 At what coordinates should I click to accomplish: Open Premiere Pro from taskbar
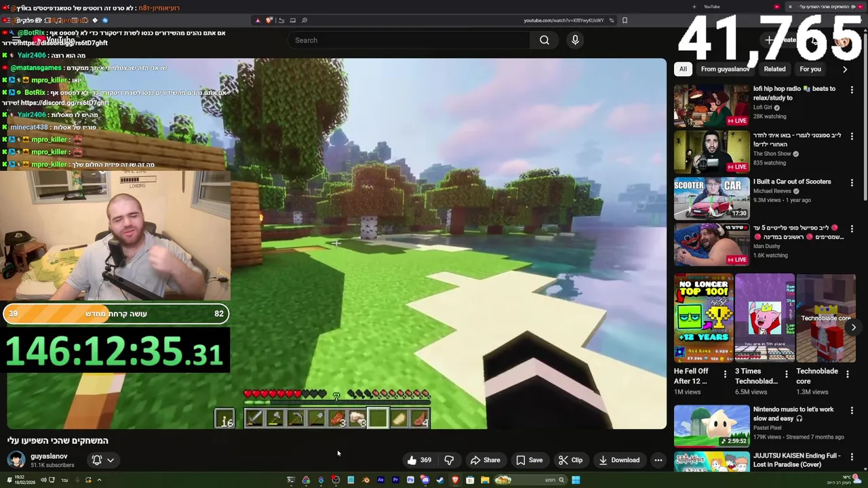coord(395,480)
